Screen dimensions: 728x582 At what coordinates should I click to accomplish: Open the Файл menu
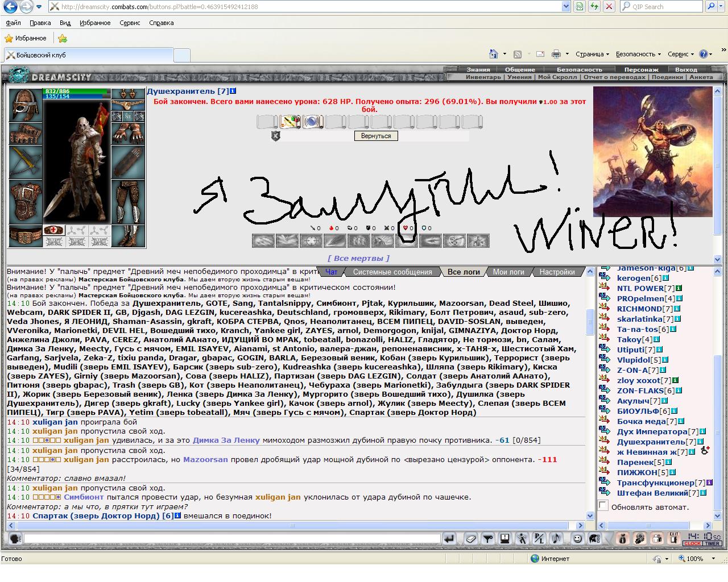[13, 23]
